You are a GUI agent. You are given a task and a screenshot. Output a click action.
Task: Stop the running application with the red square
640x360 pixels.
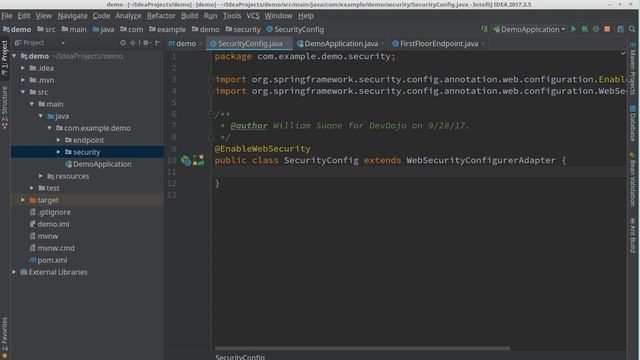(x=607, y=29)
